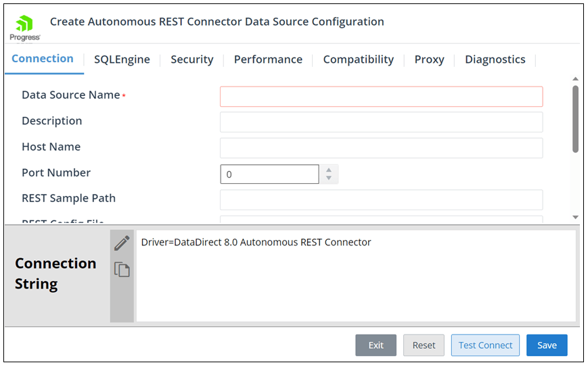Screen dimensions: 588x367
Task: Go to the Compatibility tab
Action: [358, 59]
